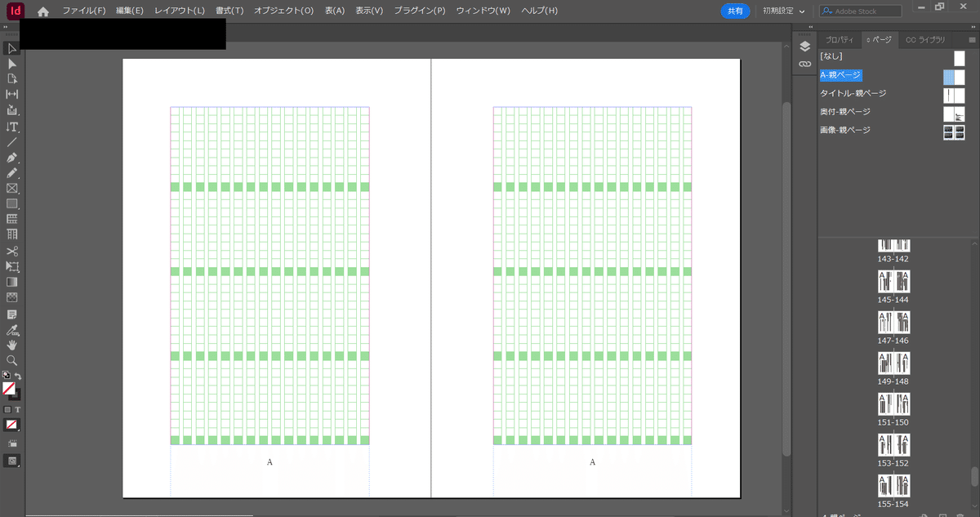The image size is (980, 517).
Task: Toggle default fill and stroke colors
Action: tap(7, 376)
